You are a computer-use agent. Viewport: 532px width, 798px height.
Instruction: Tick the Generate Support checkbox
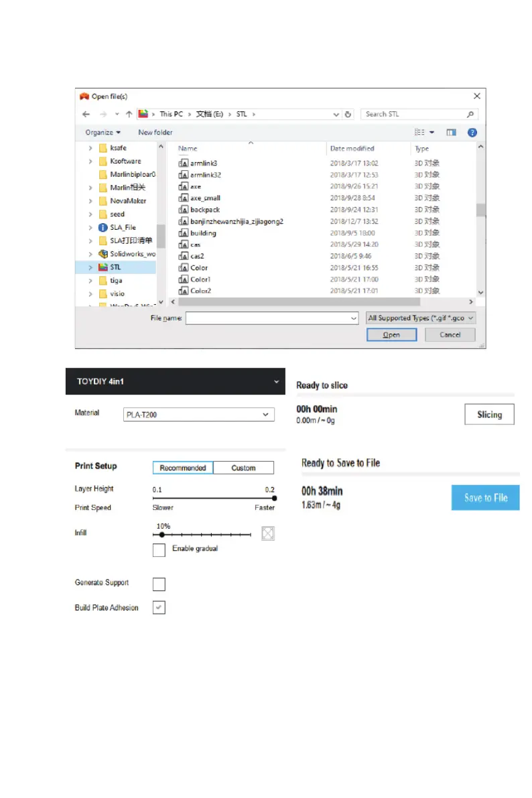tap(159, 584)
